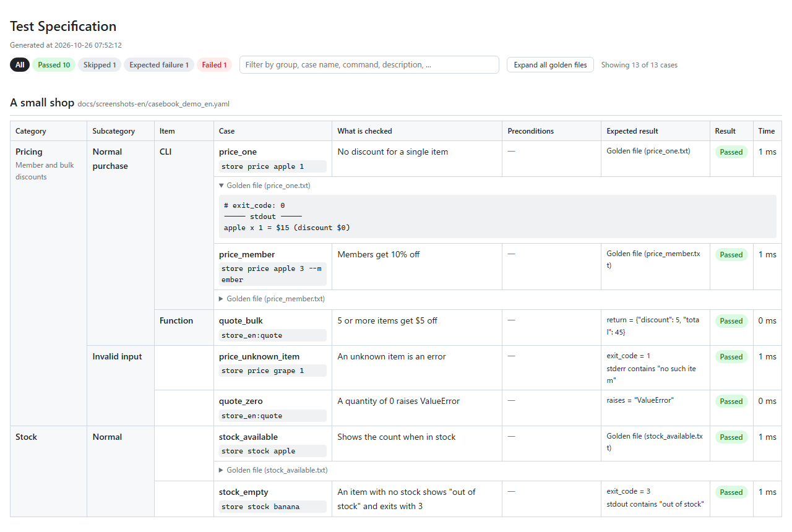Click the price_member case name

(x=247, y=255)
